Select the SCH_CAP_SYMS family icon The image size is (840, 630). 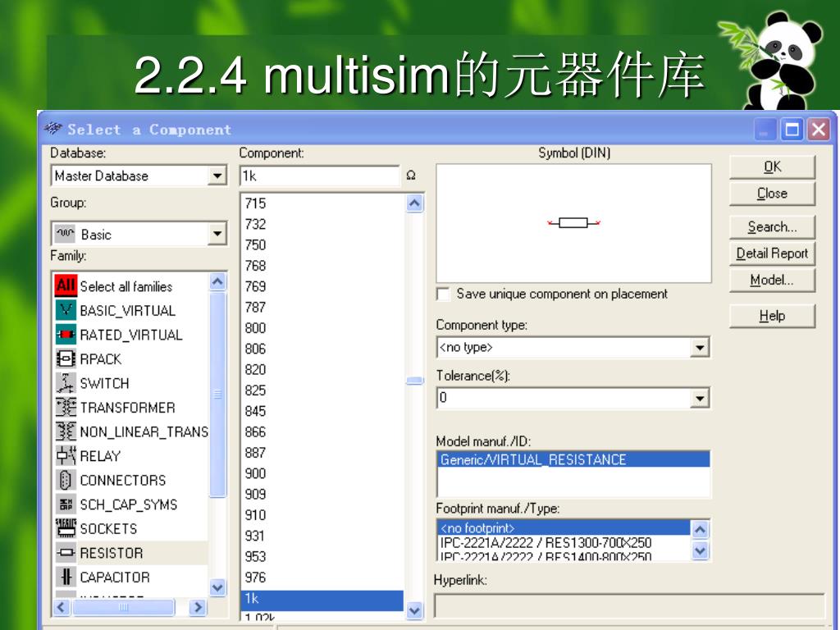pyautogui.click(x=66, y=504)
